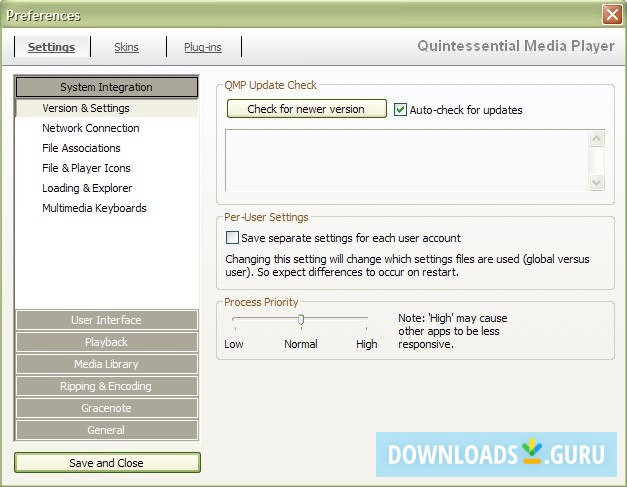Select Version & Settings in the list
Screen dimensions: 627x487
106,108
